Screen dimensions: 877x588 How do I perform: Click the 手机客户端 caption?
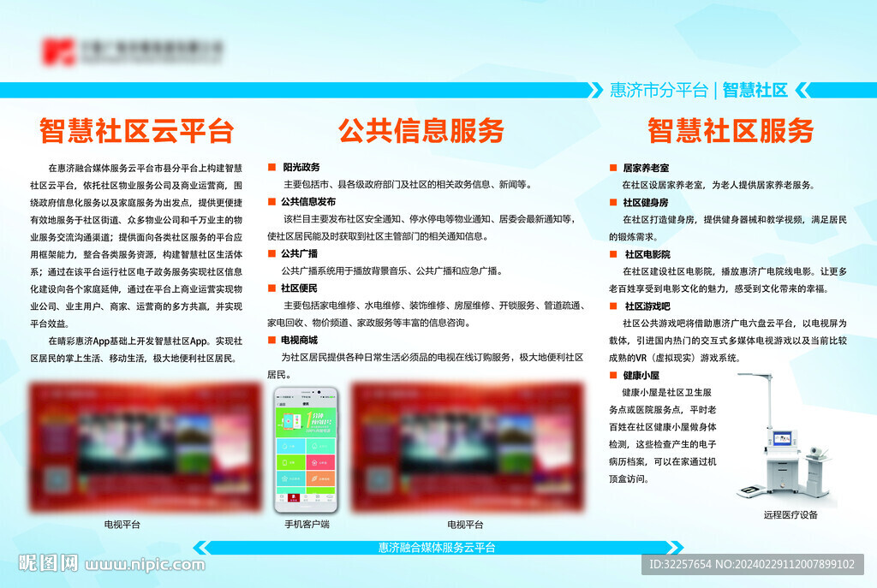(307, 525)
